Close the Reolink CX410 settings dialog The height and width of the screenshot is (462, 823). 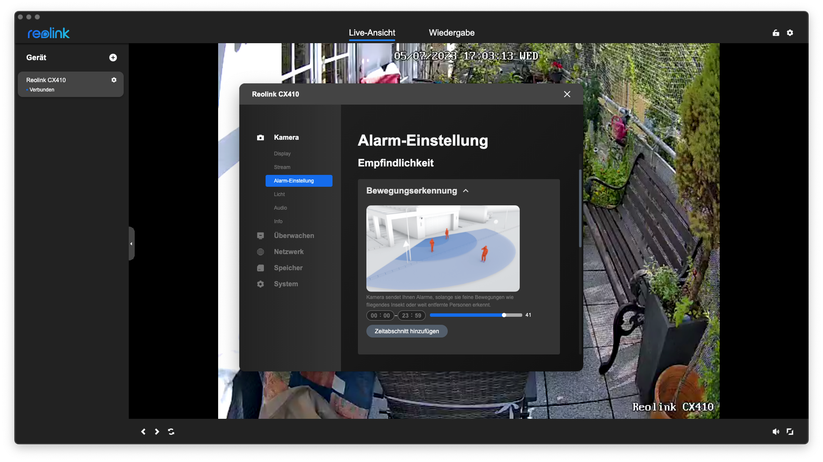(567, 94)
